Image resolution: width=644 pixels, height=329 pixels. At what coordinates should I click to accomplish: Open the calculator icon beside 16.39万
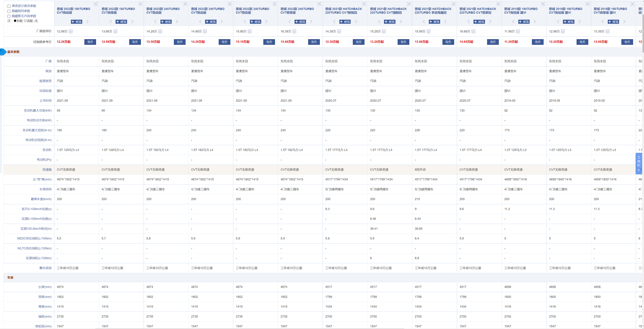pyautogui.click(x=295, y=31)
